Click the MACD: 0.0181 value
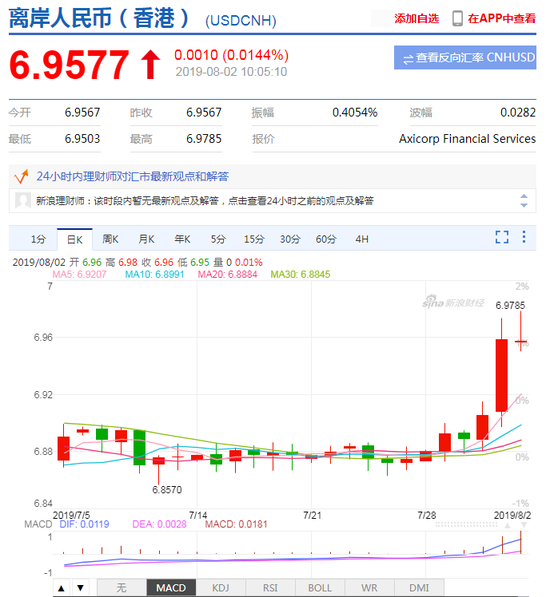Screen dimensions: 550x597 click(236, 524)
